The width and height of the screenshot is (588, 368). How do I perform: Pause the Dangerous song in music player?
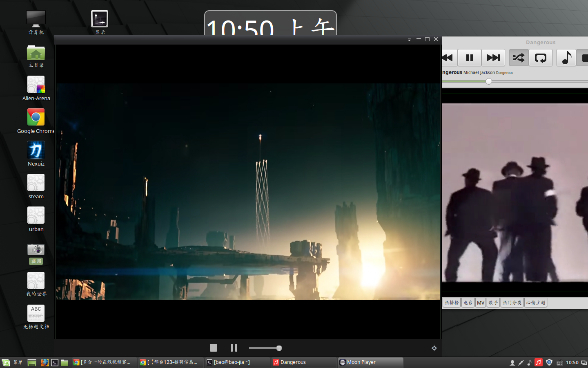[470, 58]
